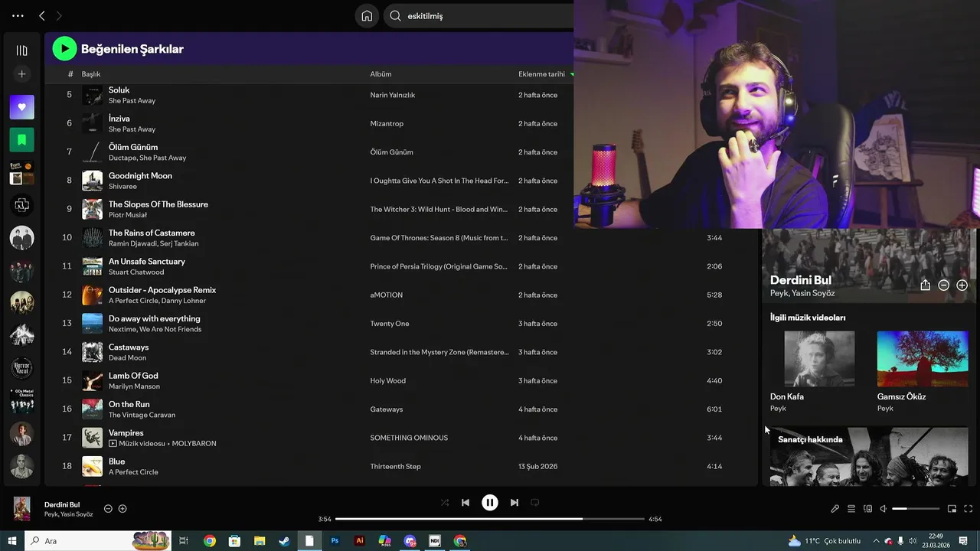Open SOMETHING OMINOUS album link
Viewport: 980px width, 551px height.
pos(409,438)
